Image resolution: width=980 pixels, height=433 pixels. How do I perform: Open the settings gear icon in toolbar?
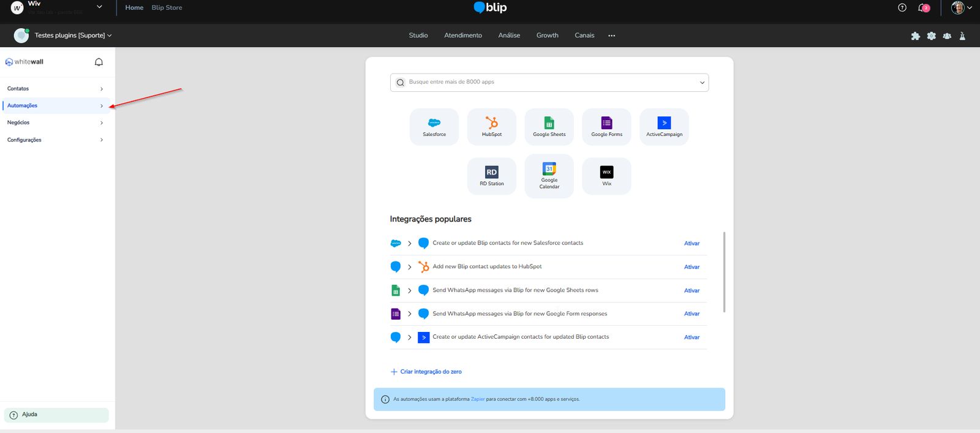pyautogui.click(x=932, y=36)
